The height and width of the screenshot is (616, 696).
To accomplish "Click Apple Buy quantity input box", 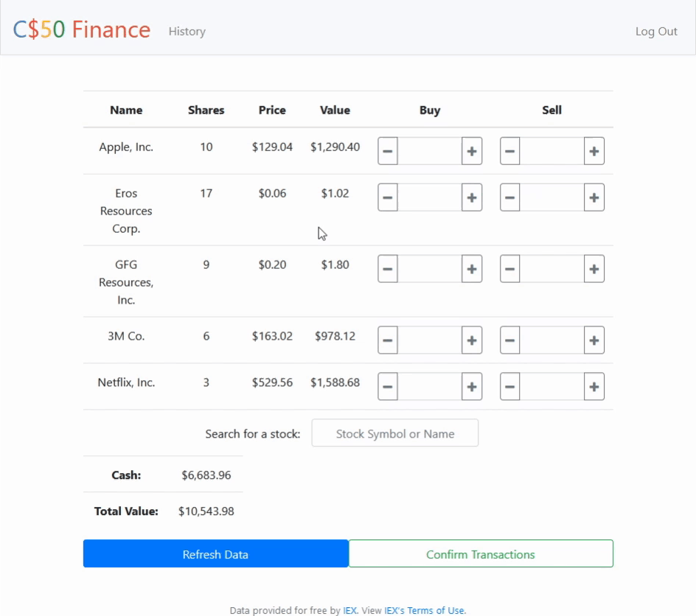I will (x=430, y=152).
